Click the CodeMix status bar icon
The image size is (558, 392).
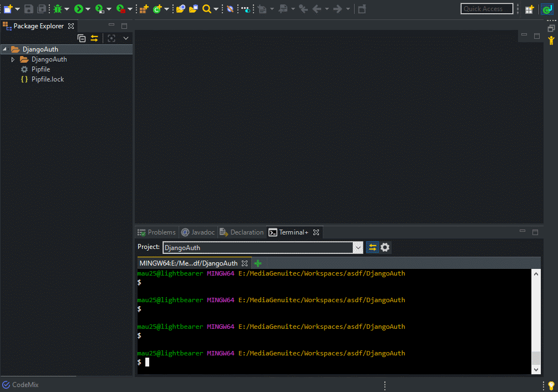pos(6,385)
